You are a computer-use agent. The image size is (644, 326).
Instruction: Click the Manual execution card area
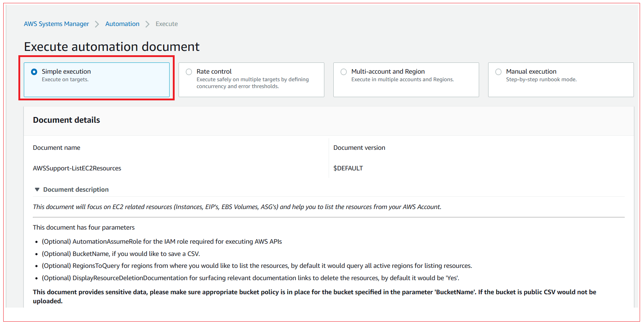click(x=561, y=79)
